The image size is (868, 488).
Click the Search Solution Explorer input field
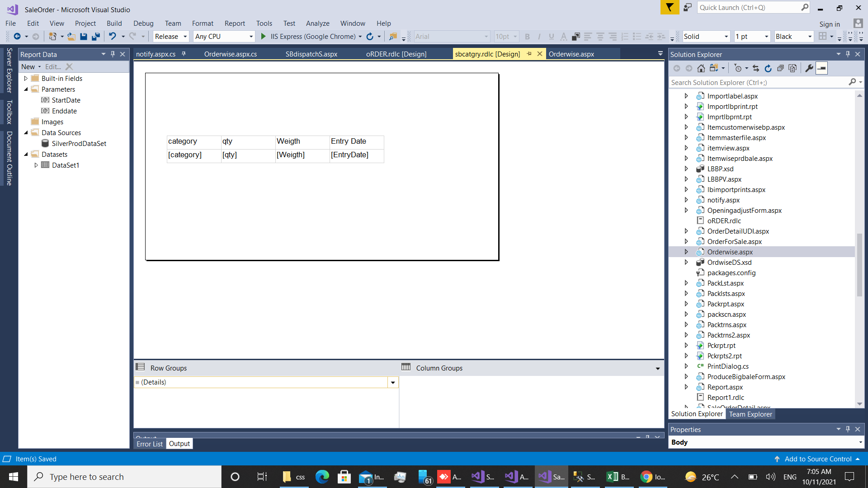(759, 83)
